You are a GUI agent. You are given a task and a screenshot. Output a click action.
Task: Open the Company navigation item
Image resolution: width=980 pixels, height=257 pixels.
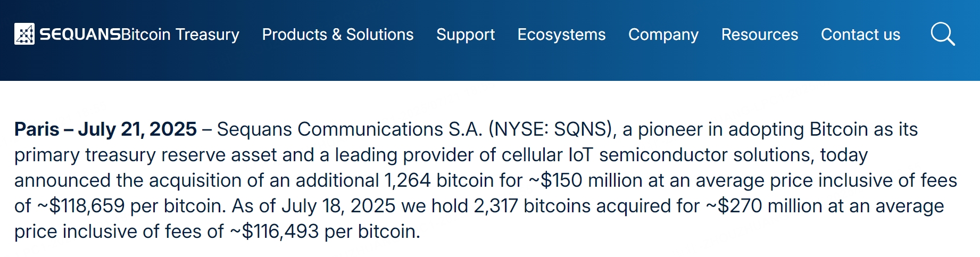click(663, 35)
